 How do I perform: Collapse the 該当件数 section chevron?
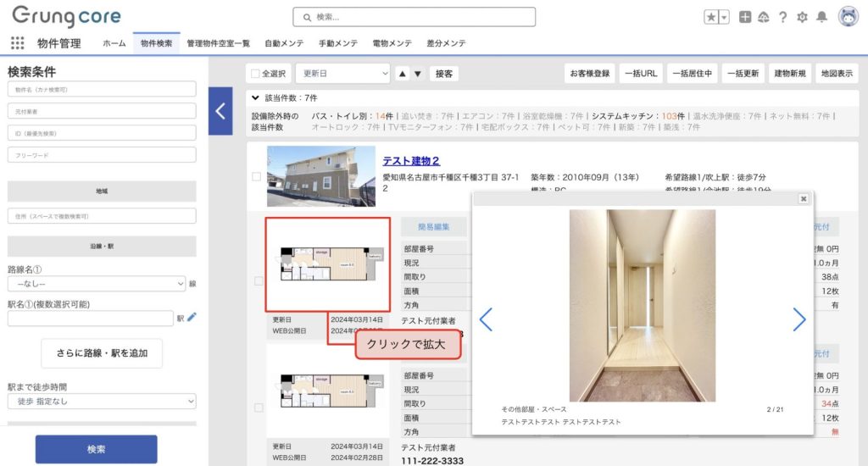pyautogui.click(x=255, y=97)
